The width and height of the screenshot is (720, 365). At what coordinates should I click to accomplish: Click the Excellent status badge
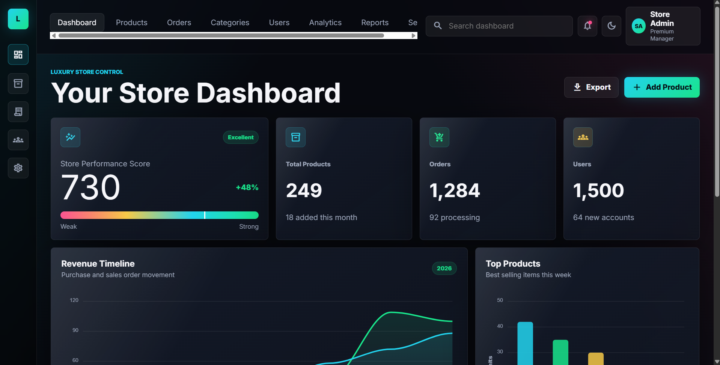(241, 137)
